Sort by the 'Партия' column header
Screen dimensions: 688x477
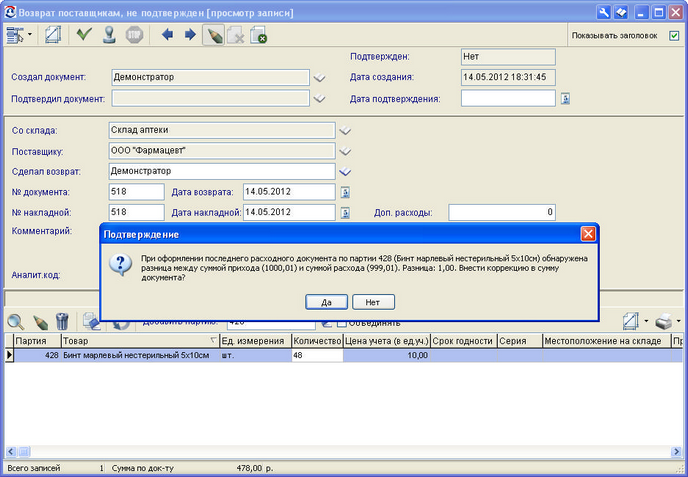(37, 341)
